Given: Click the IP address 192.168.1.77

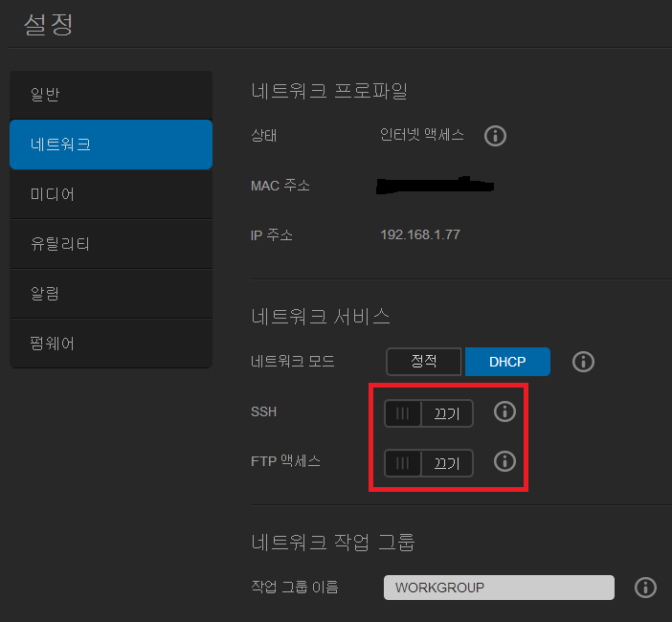Looking at the screenshot, I should click(420, 234).
